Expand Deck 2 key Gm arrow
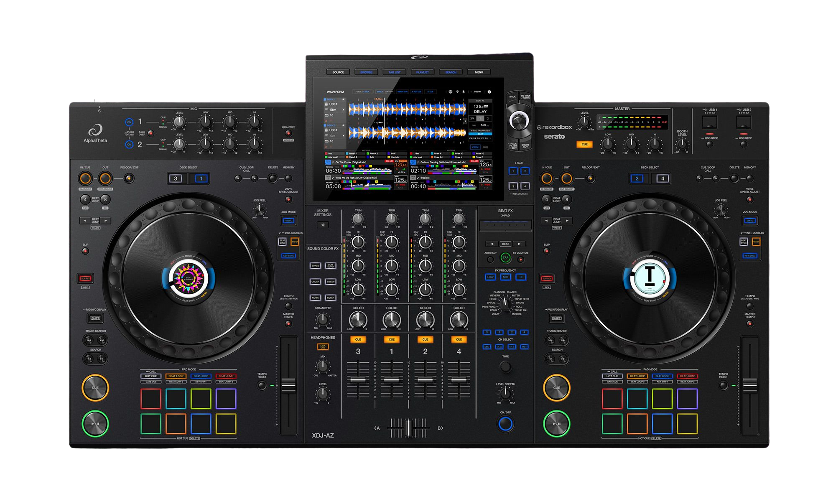 343,136
